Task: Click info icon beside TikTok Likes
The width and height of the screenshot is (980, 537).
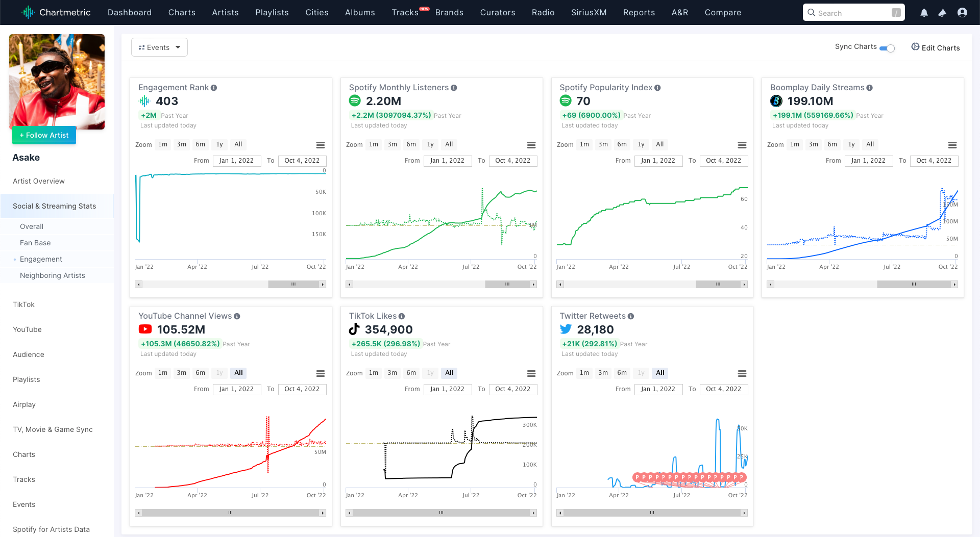Action: [x=402, y=316]
